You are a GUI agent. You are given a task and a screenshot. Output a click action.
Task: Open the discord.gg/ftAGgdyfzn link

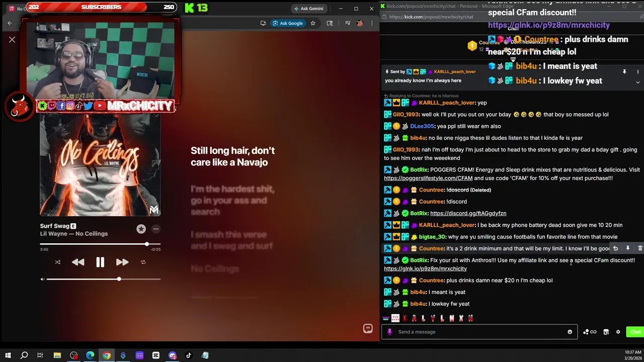point(468,213)
